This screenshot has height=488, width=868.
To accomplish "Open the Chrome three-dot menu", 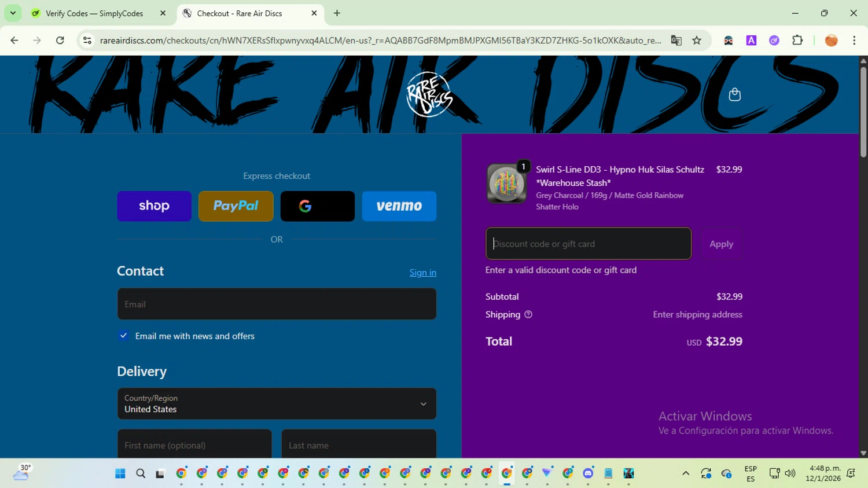I will click(x=854, y=41).
